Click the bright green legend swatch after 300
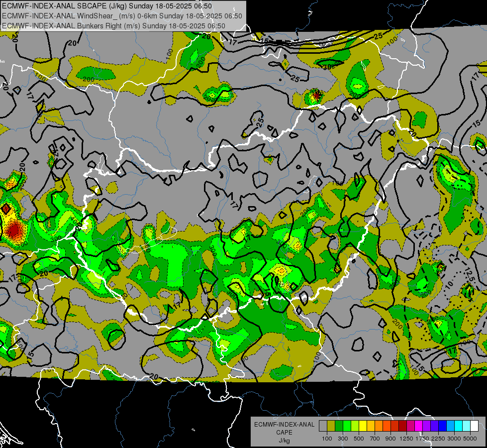The image size is (487, 448). click(347, 426)
